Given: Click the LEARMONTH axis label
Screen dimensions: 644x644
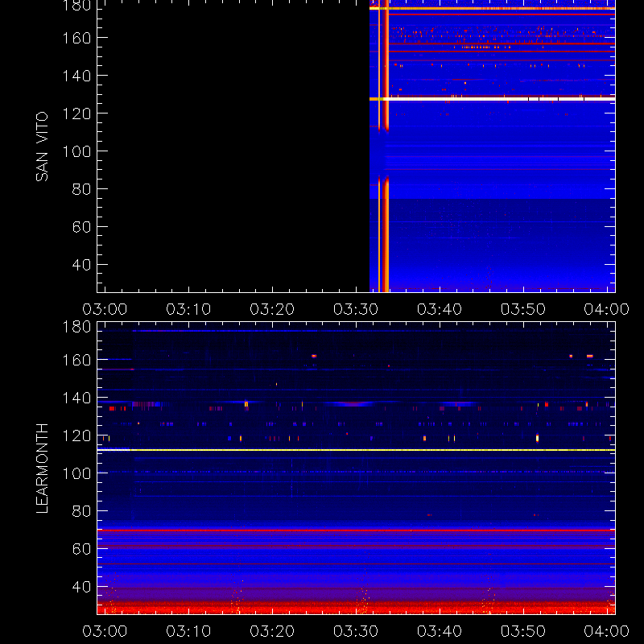Looking at the screenshot, I should pos(42,469).
